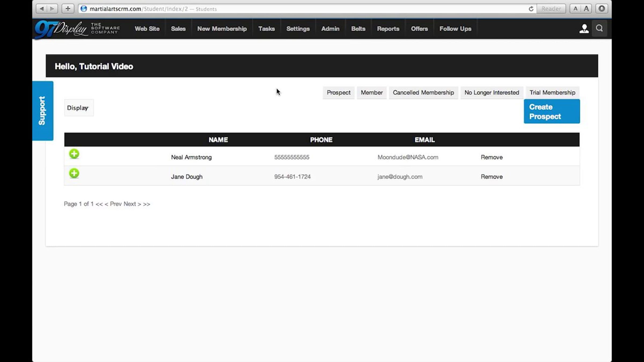Select Trial Membership filter
Screen dimensions: 644x362
click(552, 93)
